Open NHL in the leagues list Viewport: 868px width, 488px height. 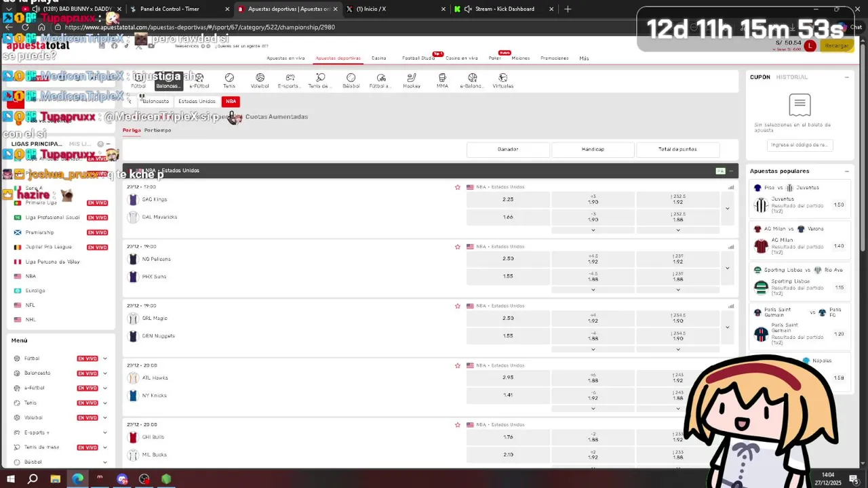31,320
